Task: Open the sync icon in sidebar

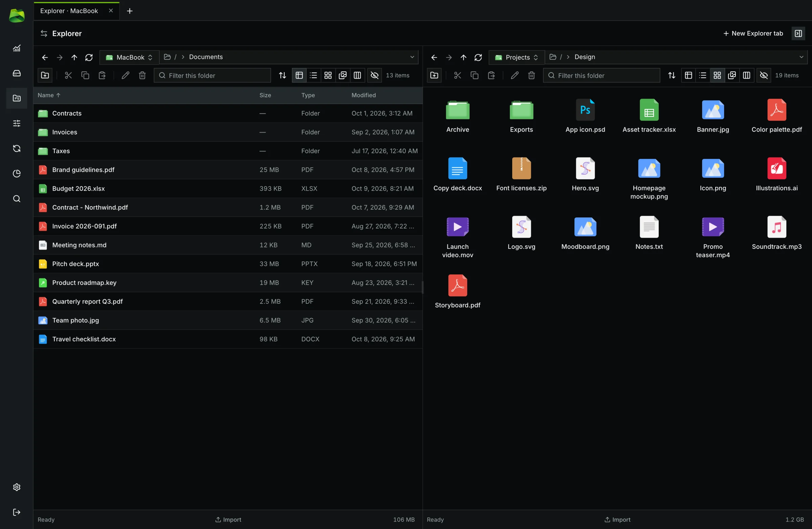Action: 17,149
